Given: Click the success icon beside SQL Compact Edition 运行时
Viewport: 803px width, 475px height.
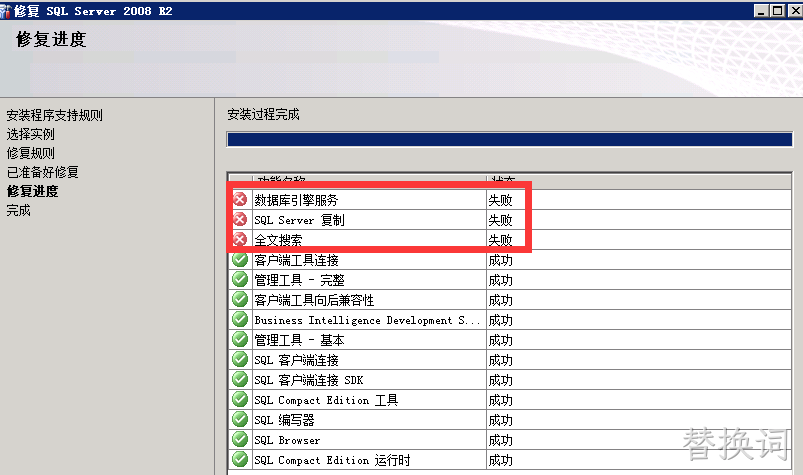Looking at the screenshot, I should [x=240, y=459].
